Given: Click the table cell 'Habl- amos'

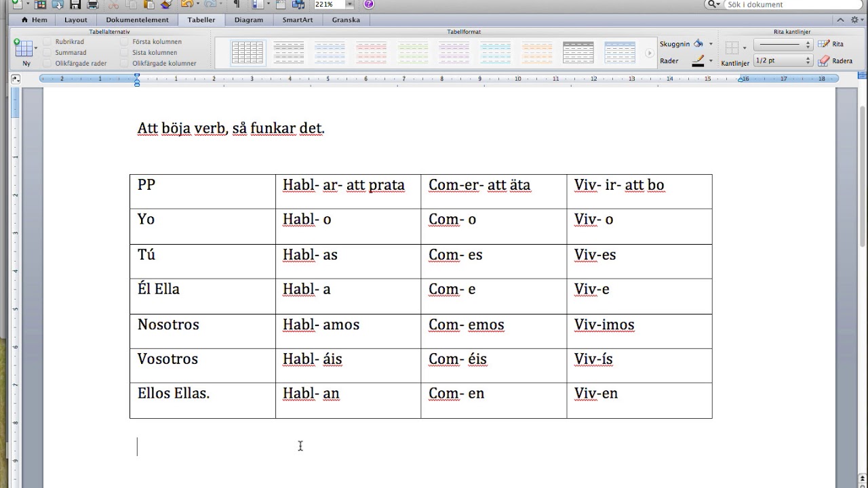Looking at the screenshot, I should tap(348, 331).
